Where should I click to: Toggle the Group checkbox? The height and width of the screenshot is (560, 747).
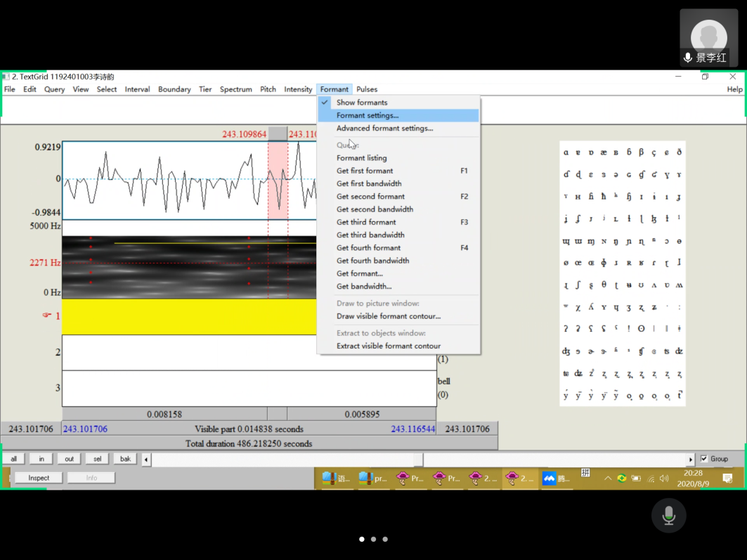coord(704,459)
